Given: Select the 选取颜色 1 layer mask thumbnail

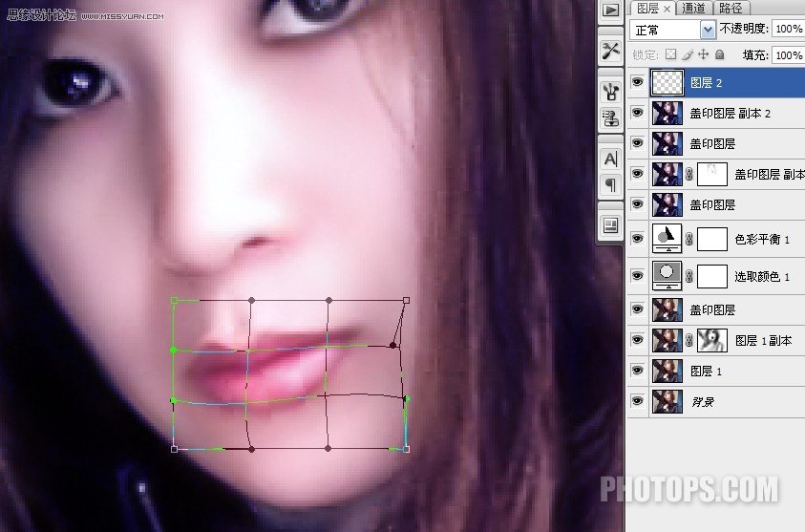Looking at the screenshot, I should [712, 277].
